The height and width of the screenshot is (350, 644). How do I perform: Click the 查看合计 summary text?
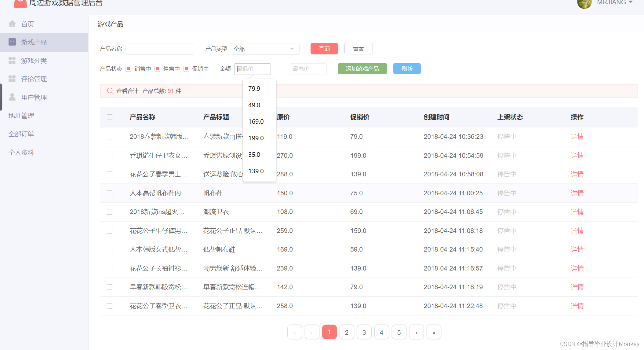[x=127, y=91]
